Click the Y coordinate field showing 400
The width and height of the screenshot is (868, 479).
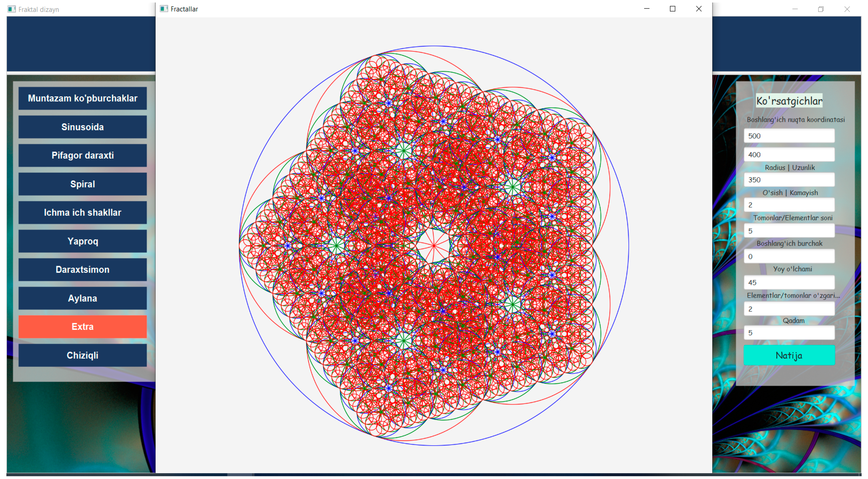(789, 155)
